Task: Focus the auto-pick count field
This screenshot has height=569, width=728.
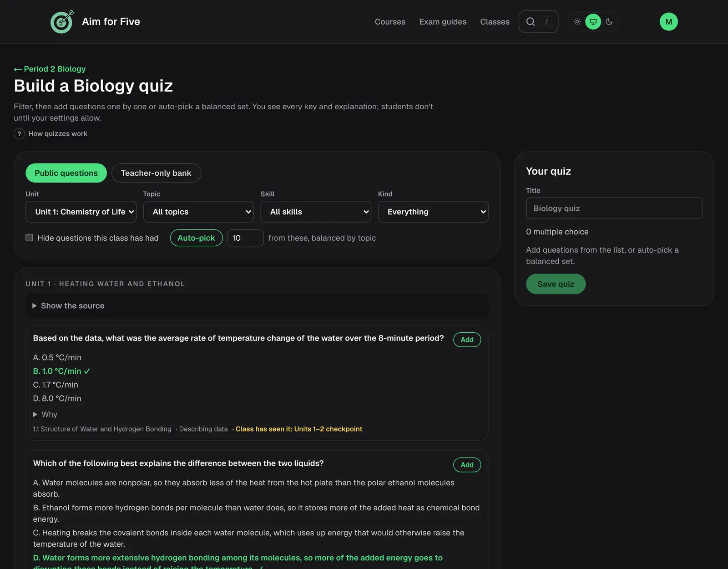Action: (x=246, y=238)
